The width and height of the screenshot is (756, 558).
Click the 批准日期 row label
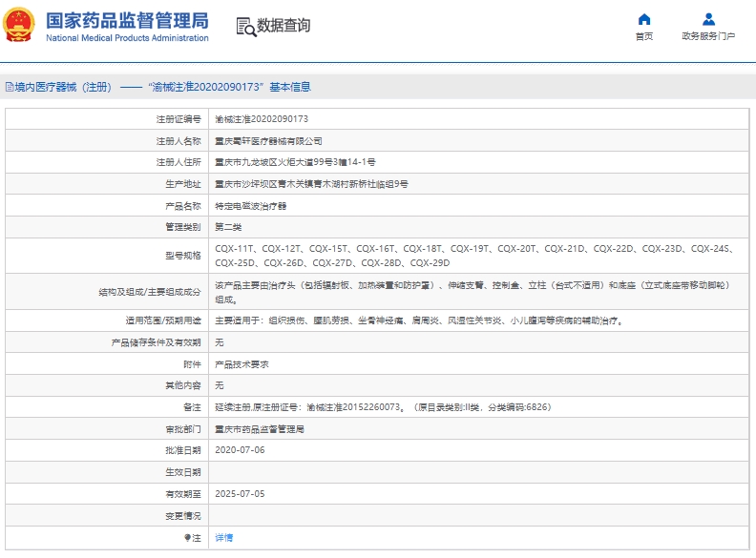click(182, 450)
